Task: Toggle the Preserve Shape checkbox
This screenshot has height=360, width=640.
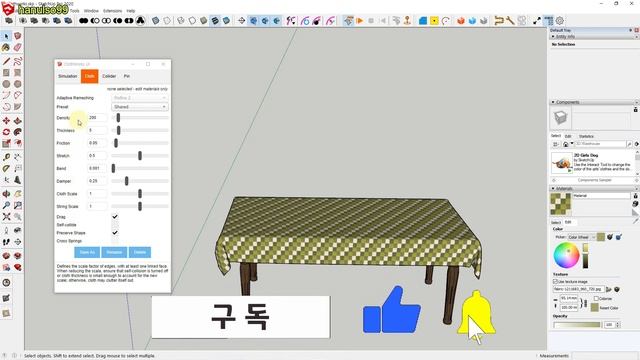Action: pos(115,233)
